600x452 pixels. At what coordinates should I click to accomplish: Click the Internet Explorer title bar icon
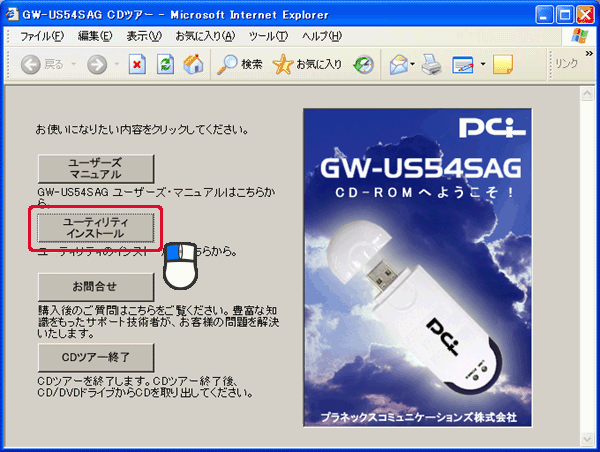(x=12, y=15)
